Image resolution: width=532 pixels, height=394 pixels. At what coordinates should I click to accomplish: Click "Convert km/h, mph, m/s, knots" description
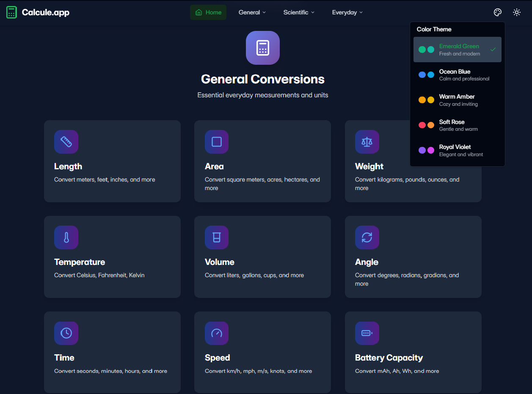[x=259, y=371]
